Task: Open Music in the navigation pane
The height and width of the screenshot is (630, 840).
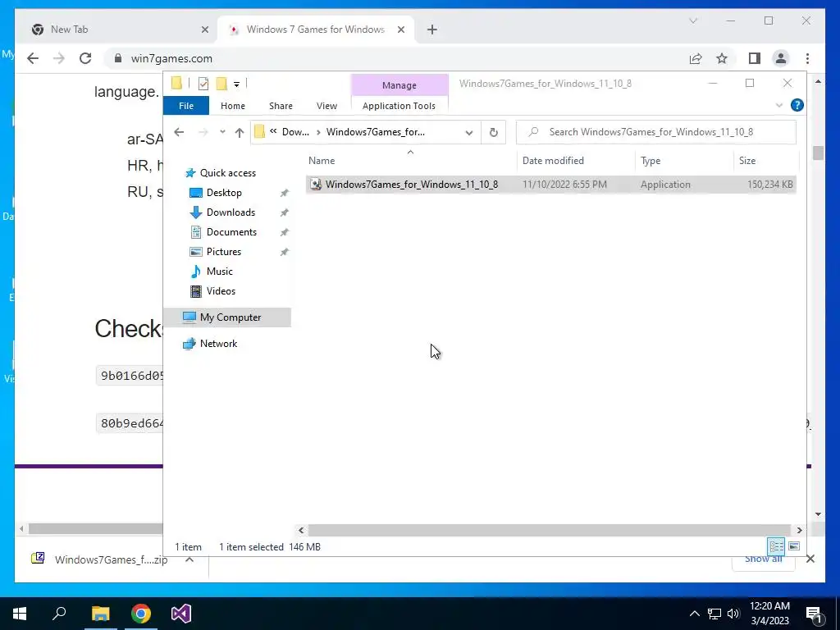Action: pyautogui.click(x=220, y=272)
